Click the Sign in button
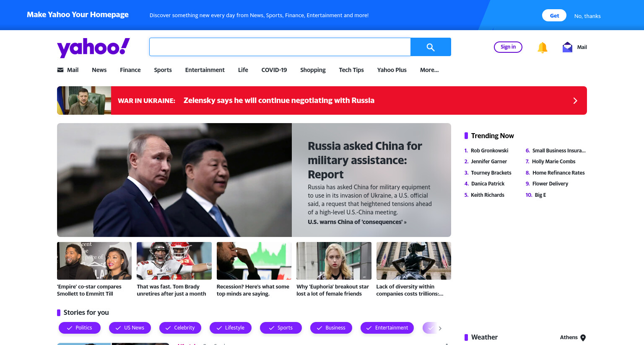Viewport: 644px width, 345px height. click(x=508, y=47)
